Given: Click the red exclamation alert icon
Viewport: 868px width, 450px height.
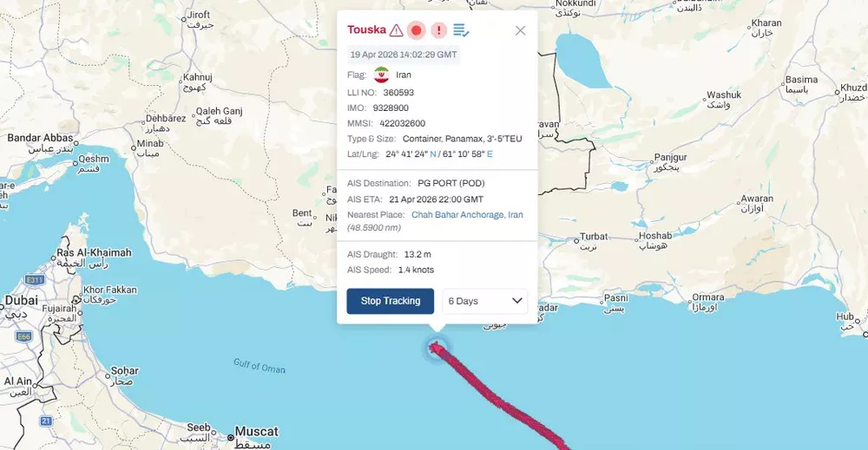Looking at the screenshot, I should point(439,30).
